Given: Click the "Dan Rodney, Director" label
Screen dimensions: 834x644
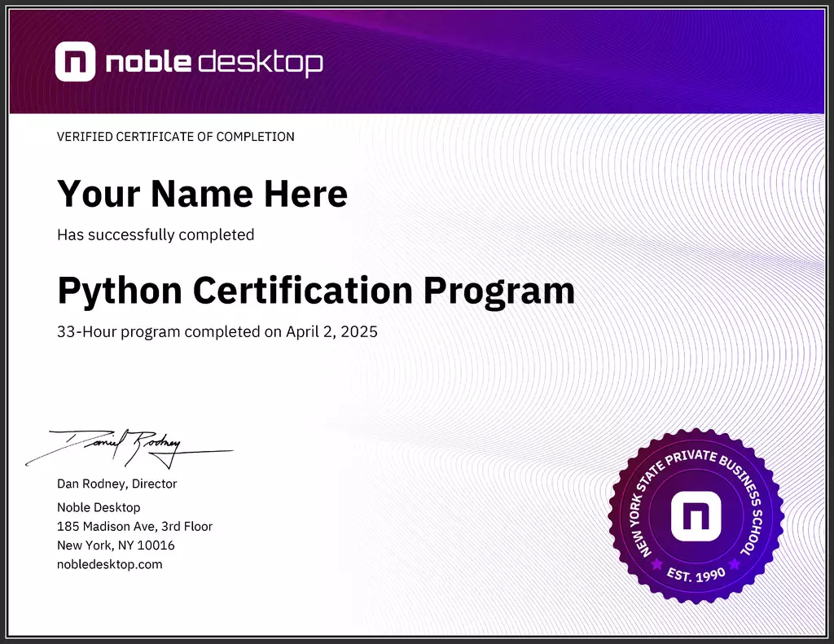Looking at the screenshot, I should 116,483.
